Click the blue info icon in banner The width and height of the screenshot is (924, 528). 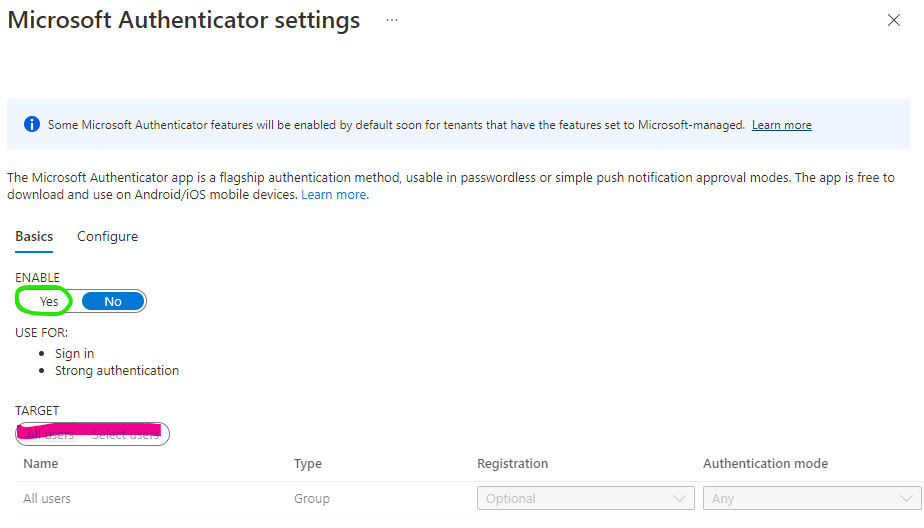click(32, 125)
